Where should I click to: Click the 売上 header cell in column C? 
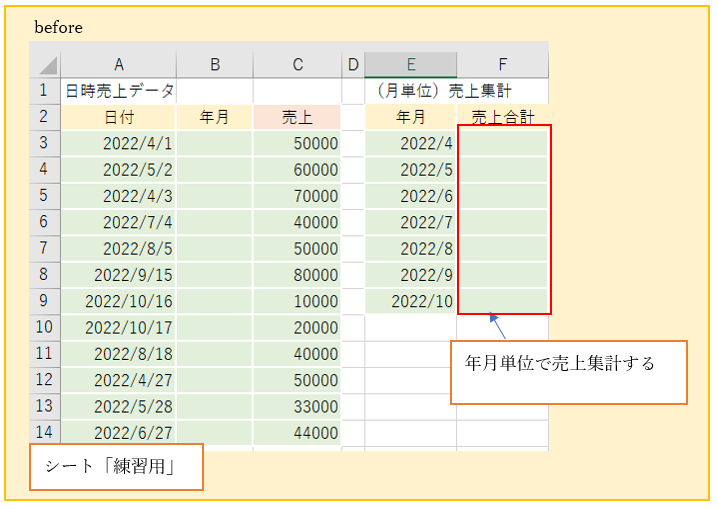click(x=297, y=117)
